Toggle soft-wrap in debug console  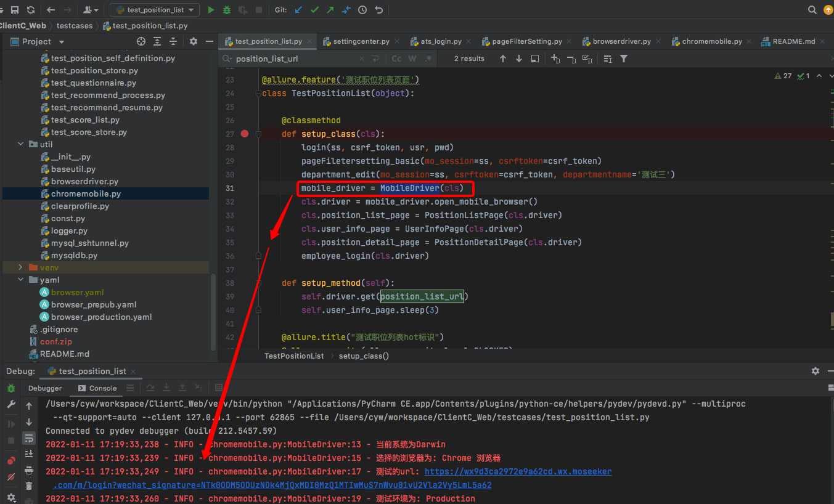coord(29,438)
